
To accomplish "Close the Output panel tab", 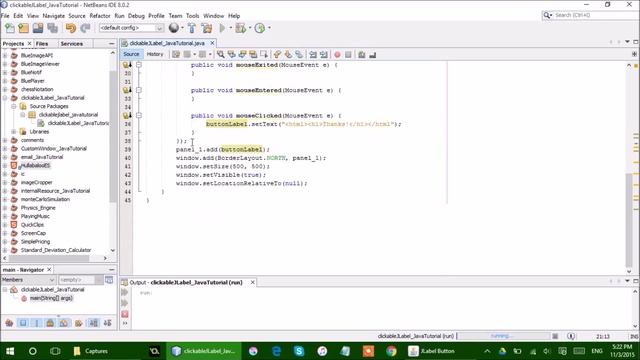I will (x=253, y=282).
